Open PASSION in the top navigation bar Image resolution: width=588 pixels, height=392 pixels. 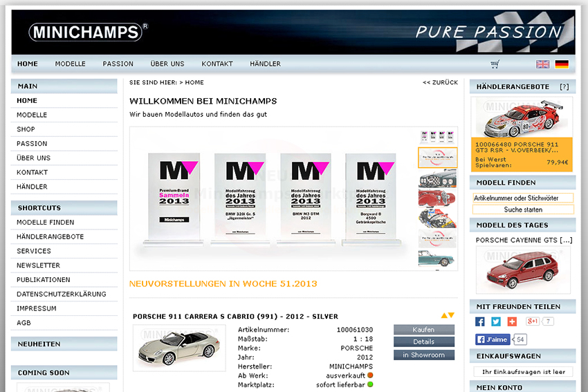(x=118, y=64)
